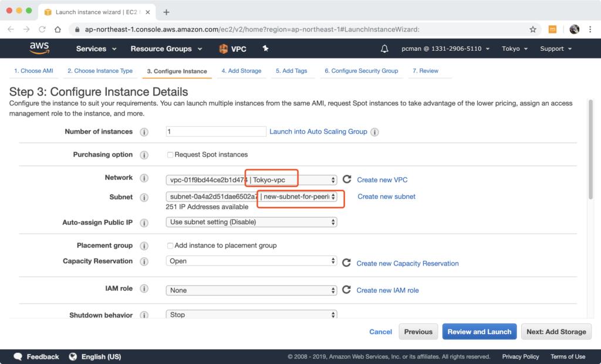Open Auto-assign Public IP dropdown
The height and width of the screenshot is (364, 601).
pos(251,222)
